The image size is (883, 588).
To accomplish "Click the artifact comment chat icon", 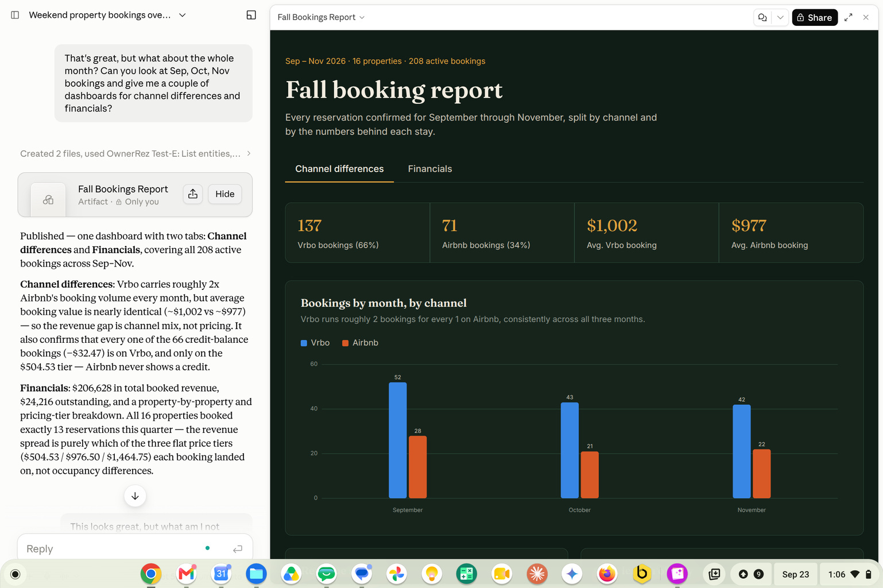I will point(762,17).
